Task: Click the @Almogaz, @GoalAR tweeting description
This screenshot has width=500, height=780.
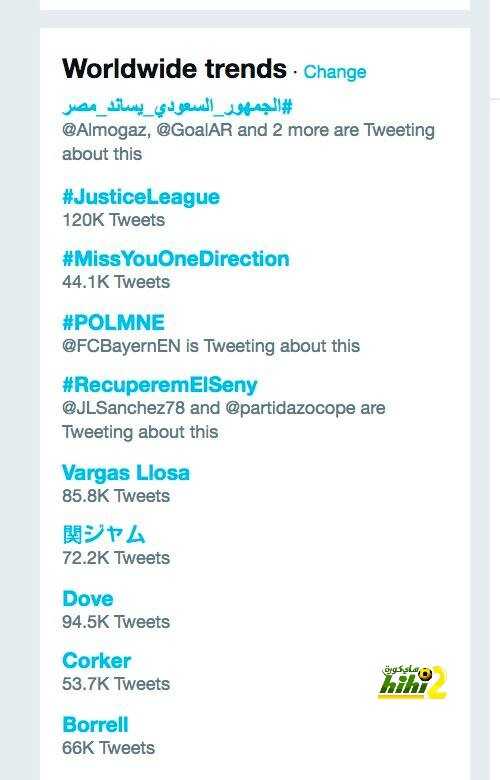Action: (x=248, y=142)
